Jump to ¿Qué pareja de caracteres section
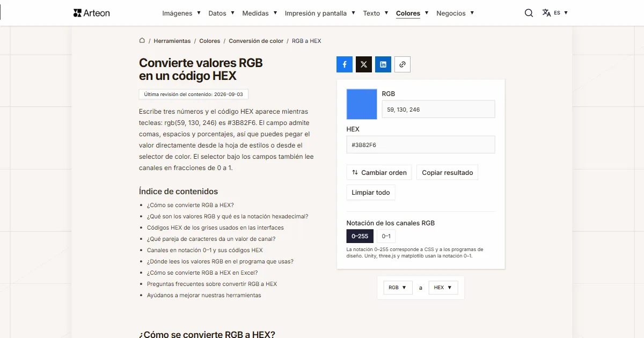Viewport: 644px width, 338px height. [211, 239]
